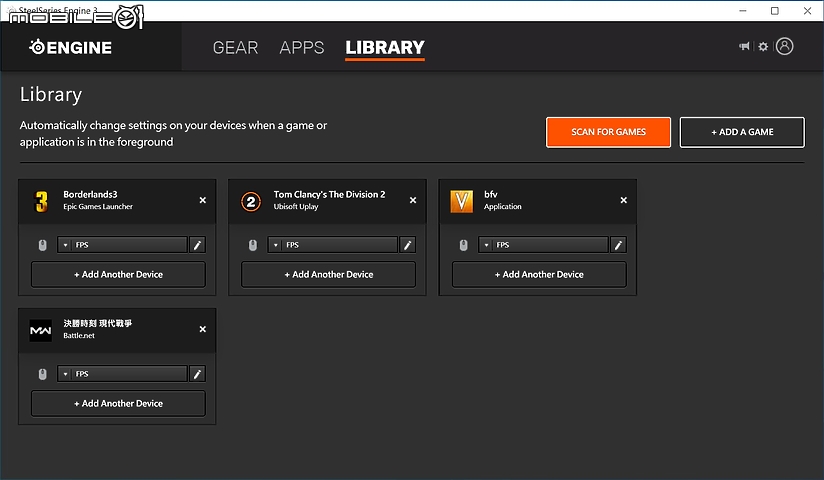Click Tom Clancy's The Division 2 title
The width and height of the screenshot is (824, 480).
(329, 195)
